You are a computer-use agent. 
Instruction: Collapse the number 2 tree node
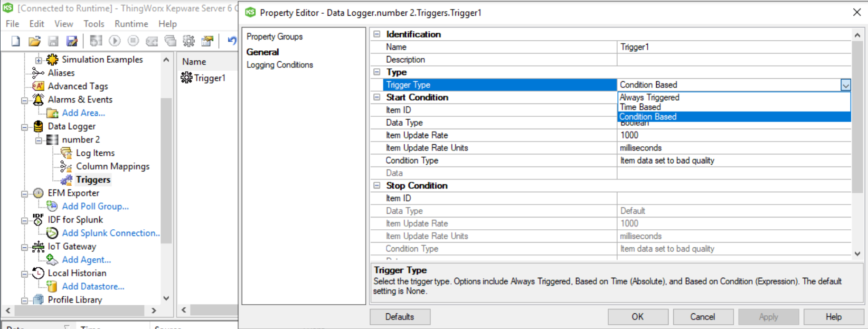pos(38,140)
